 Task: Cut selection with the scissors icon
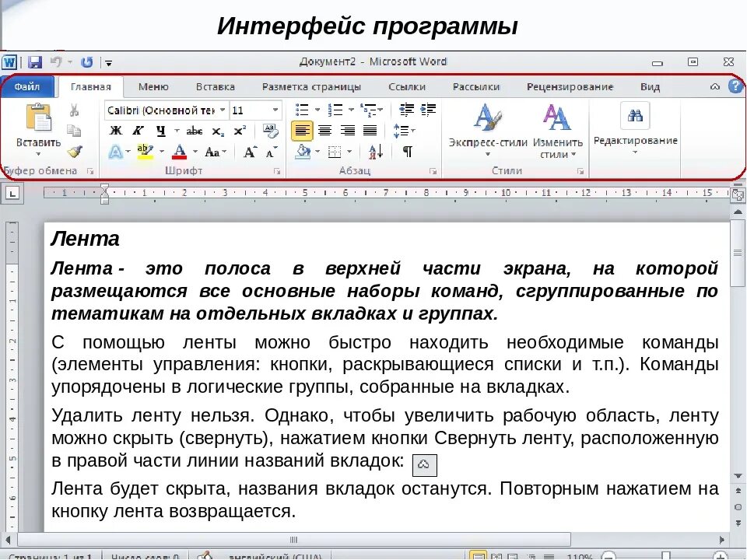(x=74, y=110)
